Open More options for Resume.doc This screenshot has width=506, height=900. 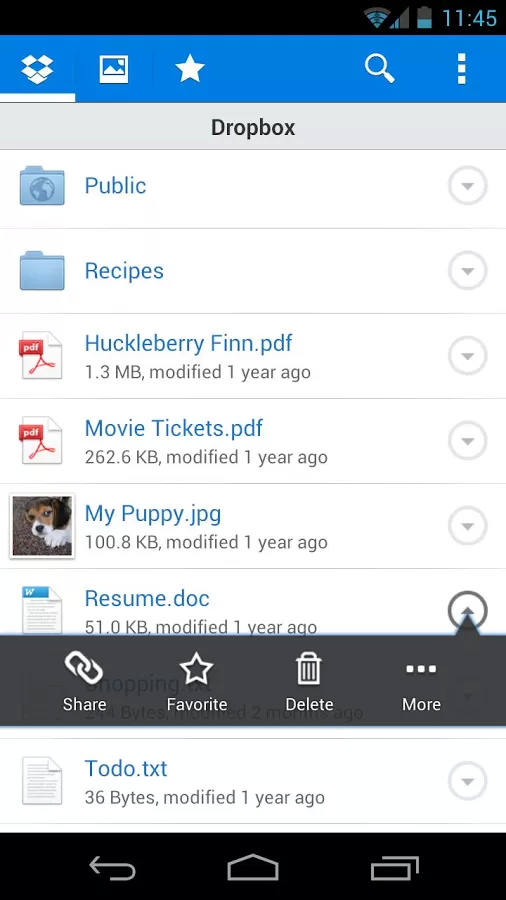(x=421, y=681)
